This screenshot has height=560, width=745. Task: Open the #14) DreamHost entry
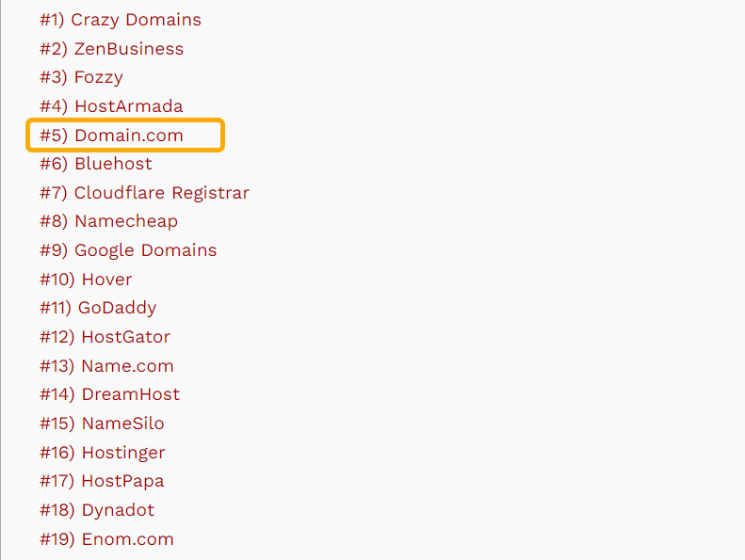pos(110,394)
